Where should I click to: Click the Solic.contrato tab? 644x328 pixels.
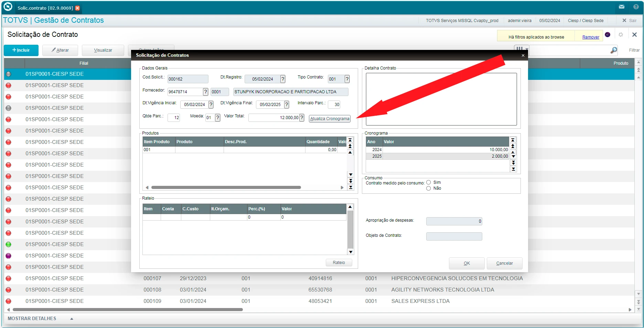[x=45, y=8]
